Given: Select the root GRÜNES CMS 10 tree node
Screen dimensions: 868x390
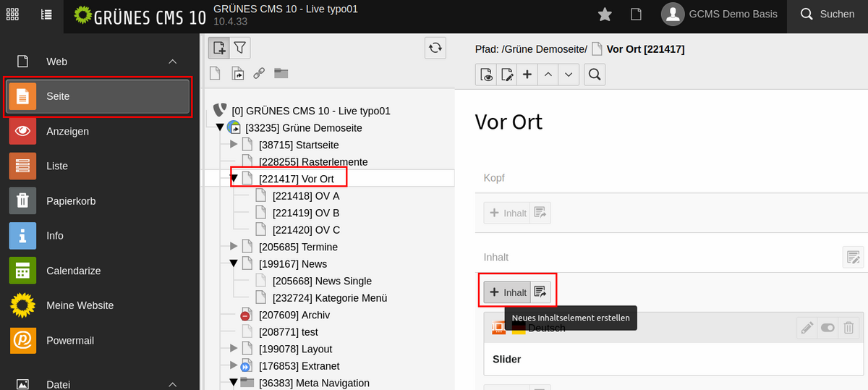Looking at the screenshot, I should coord(311,111).
